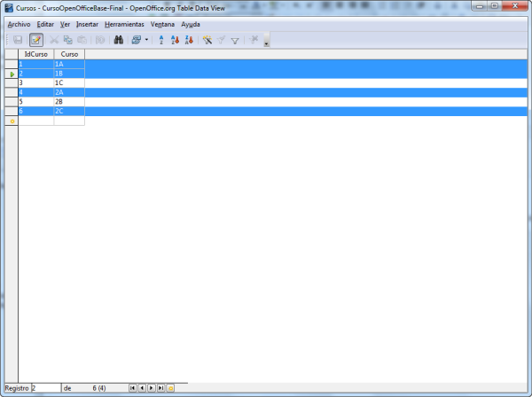Open the Ver menu
The height and width of the screenshot is (397, 532).
point(65,25)
